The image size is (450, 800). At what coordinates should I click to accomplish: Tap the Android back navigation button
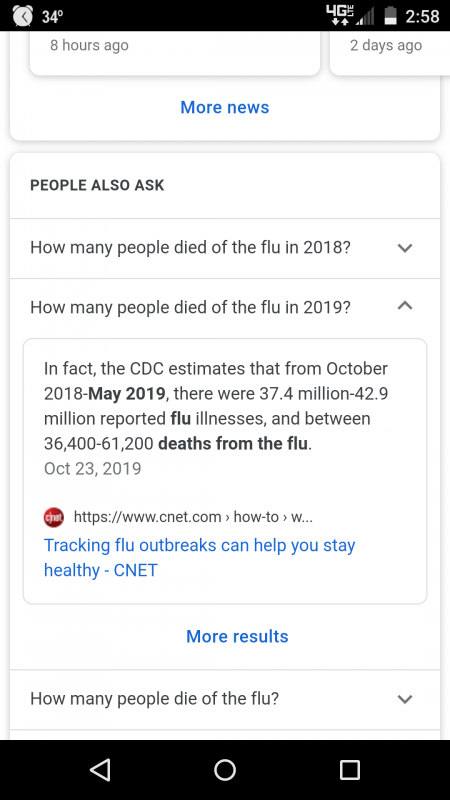[100, 769]
